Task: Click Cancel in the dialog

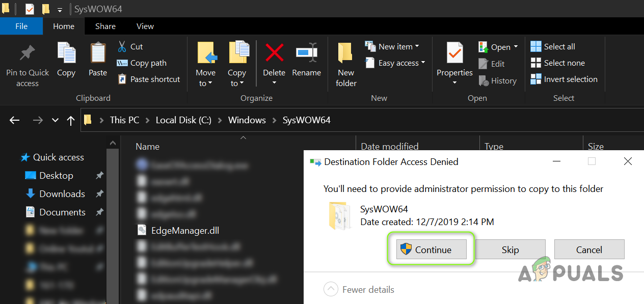Action: tap(589, 250)
